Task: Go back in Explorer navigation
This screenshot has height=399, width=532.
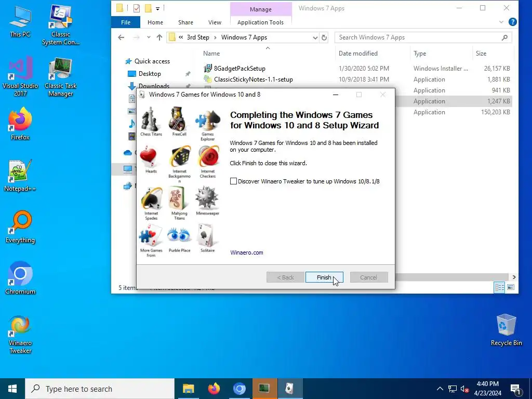Action: [121, 37]
